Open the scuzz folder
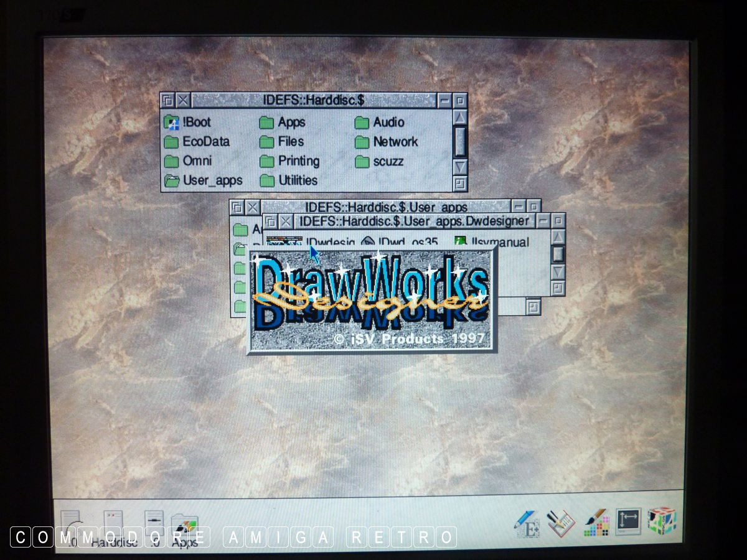Viewport: 747px width, 560px height. coord(362,162)
